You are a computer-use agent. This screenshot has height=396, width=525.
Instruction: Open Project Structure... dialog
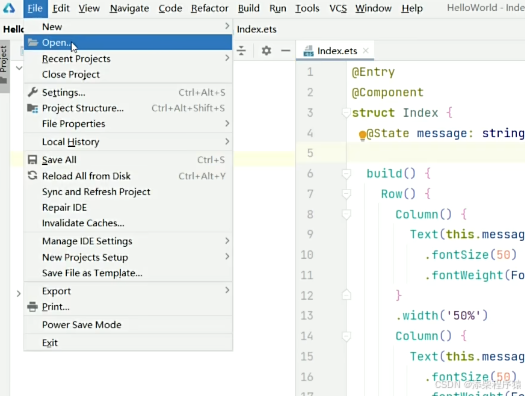click(128, 108)
